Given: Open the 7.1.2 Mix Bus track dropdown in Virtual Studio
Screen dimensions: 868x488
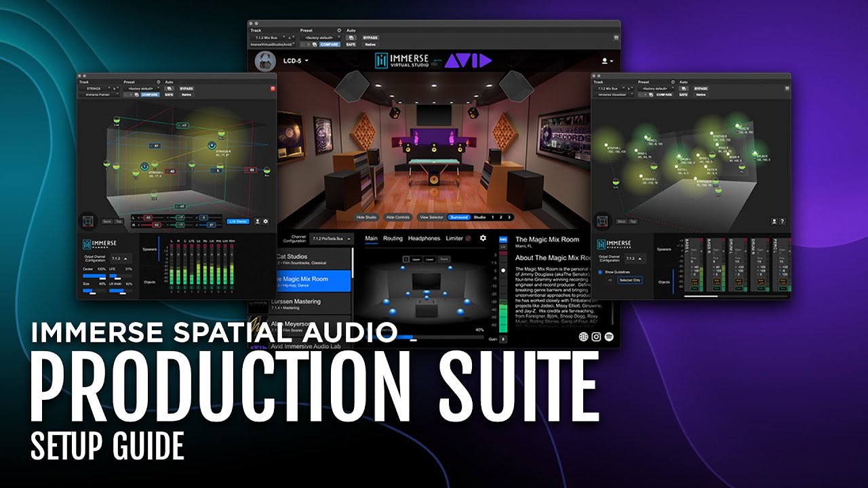Looking at the screenshot, I should (269, 37).
